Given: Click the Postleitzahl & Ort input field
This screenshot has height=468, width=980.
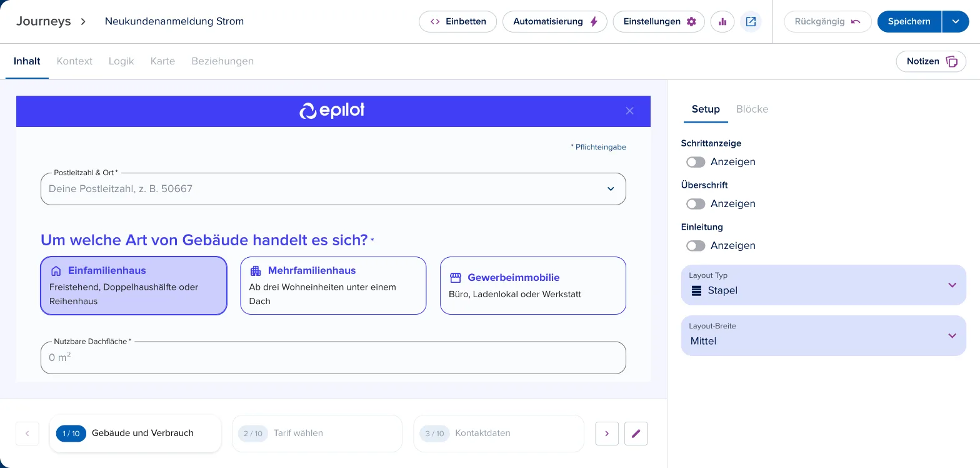Looking at the screenshot, I should [333, 189].
